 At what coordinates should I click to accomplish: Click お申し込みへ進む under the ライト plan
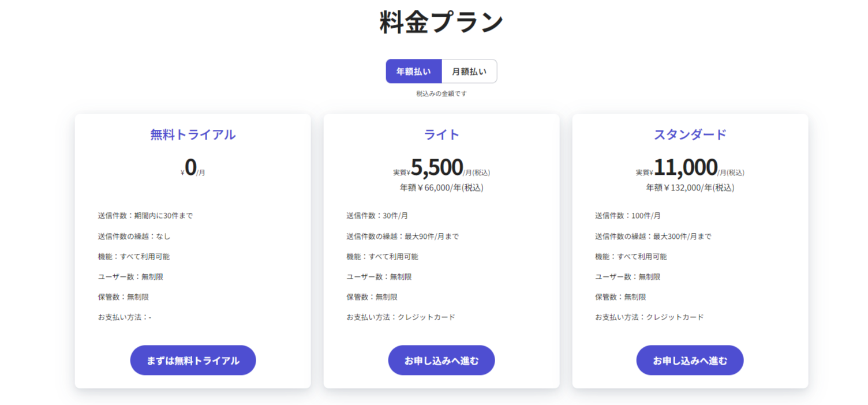(441, 361)
